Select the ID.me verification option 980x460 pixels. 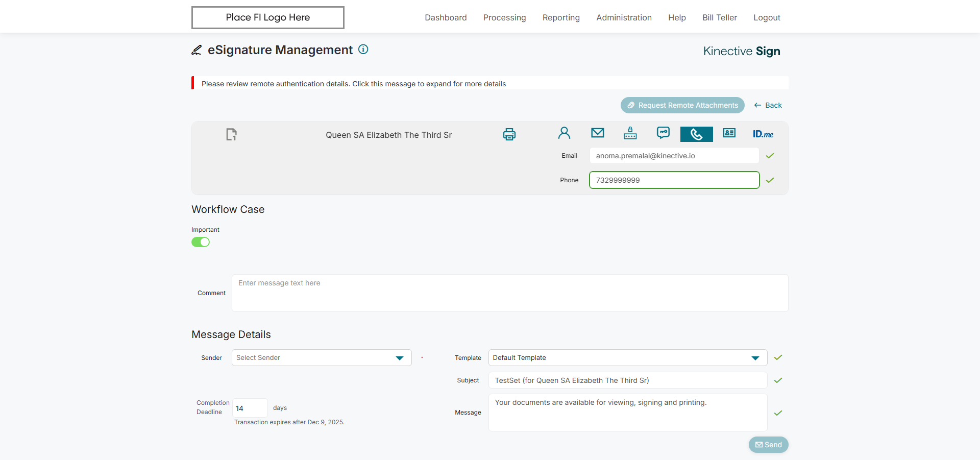point(763,134)
